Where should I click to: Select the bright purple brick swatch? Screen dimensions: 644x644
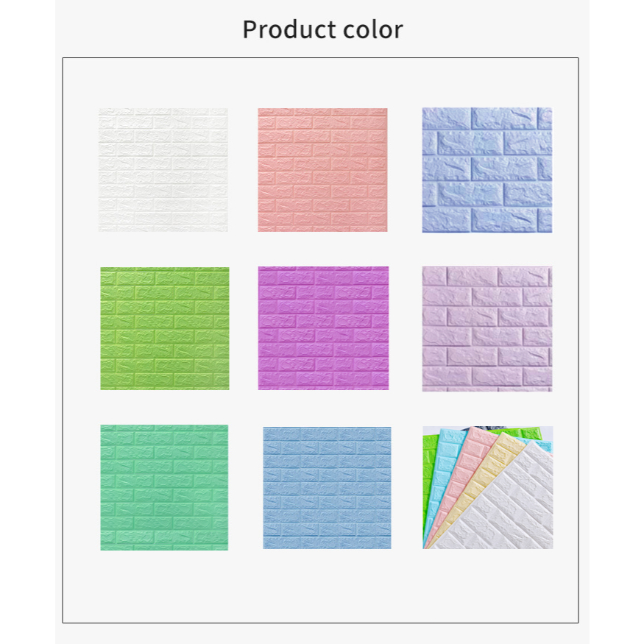coord(323,328)
